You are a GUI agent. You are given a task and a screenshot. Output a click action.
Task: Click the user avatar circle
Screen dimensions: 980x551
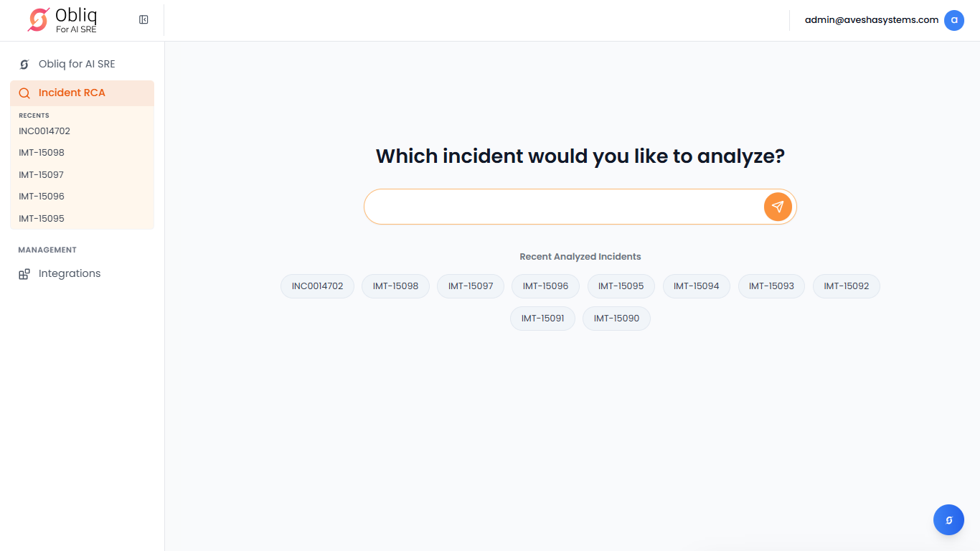click(x=953, y=20)
